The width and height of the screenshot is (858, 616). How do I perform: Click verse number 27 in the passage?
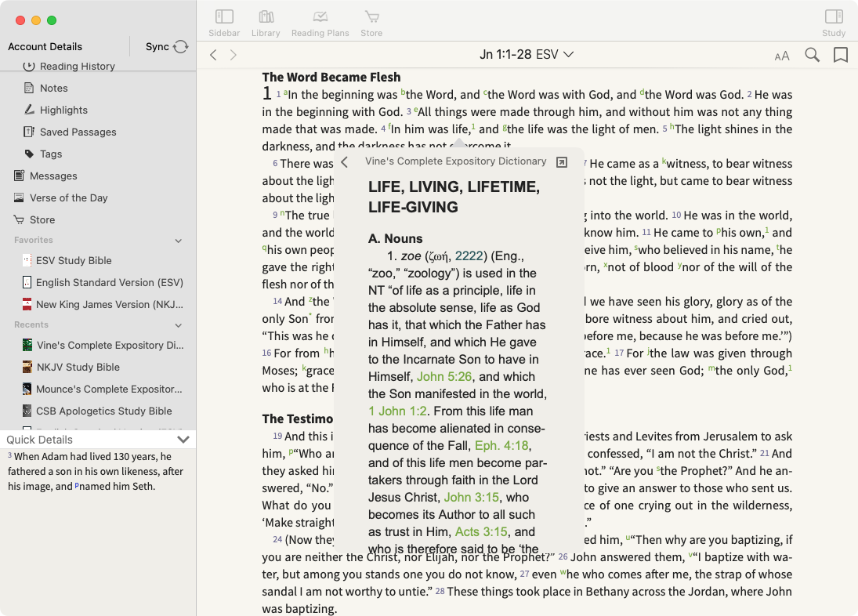[x=524, y=574]
